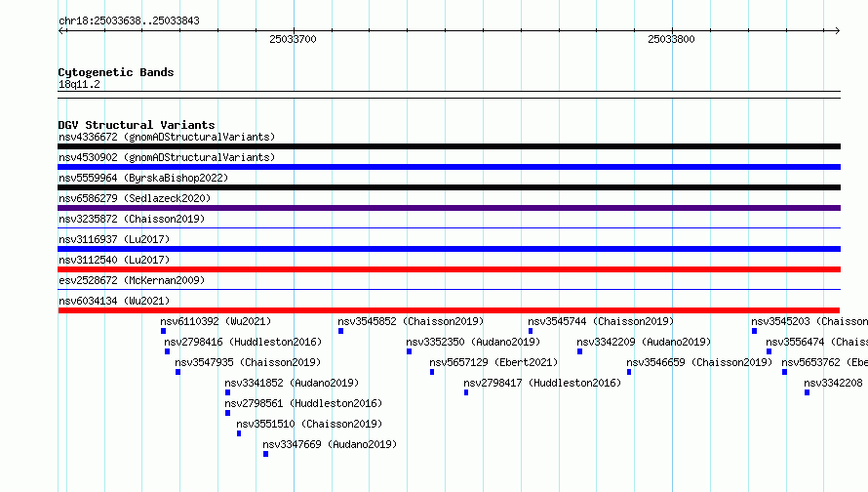This screenshot has width=868, height=492.
Task: Click the red bar for nsv6034134
Action: tap(449, 310)
